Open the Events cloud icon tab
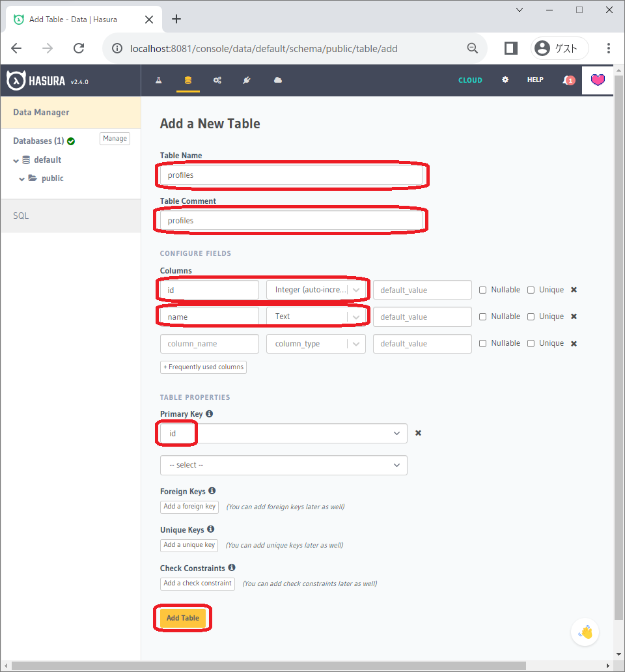Image resolution: width=625 pixels, height=672 pixels. point(278,80)
